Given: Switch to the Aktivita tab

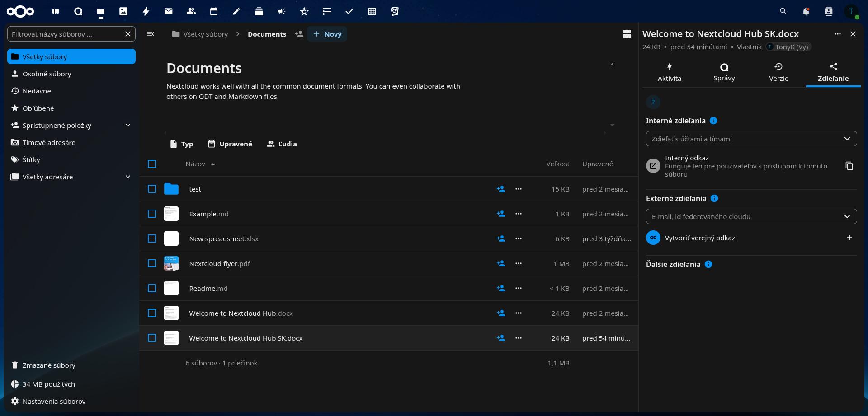Looking at the screenshot, I should (669, 72).
